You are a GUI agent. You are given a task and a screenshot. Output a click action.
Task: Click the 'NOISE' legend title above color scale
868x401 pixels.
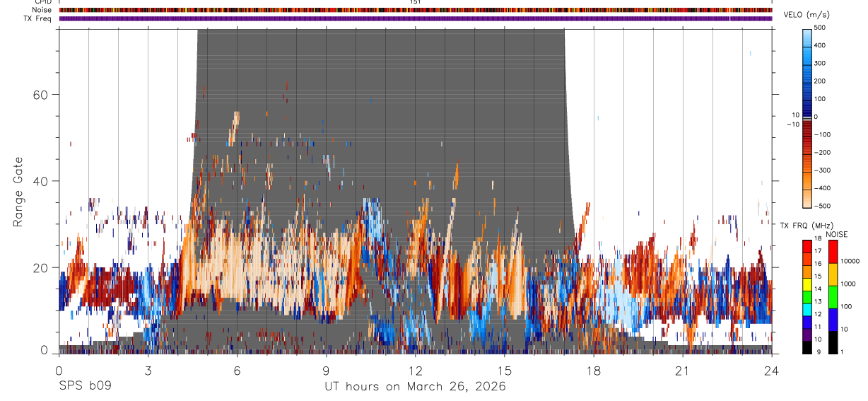pyautogui.click(x=837, y=235)
